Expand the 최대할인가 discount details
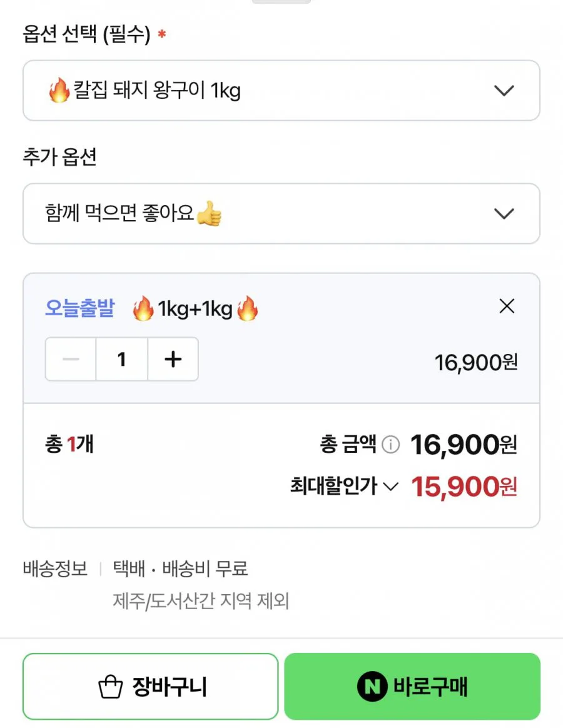563x728 pixels. click(344, 486)
